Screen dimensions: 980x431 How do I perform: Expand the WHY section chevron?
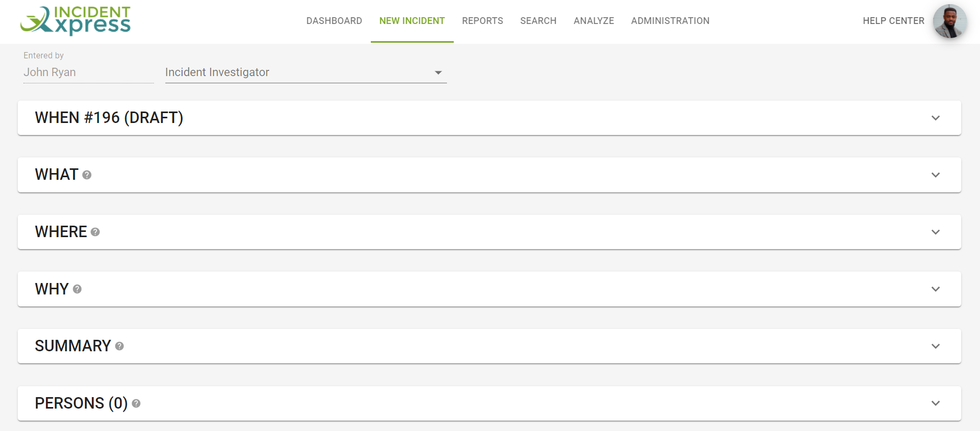936,289
